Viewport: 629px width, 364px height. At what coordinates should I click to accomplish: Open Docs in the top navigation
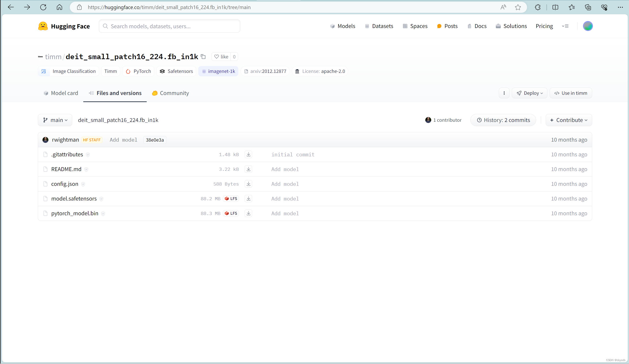pyautogui.click(x=477, y=26)
